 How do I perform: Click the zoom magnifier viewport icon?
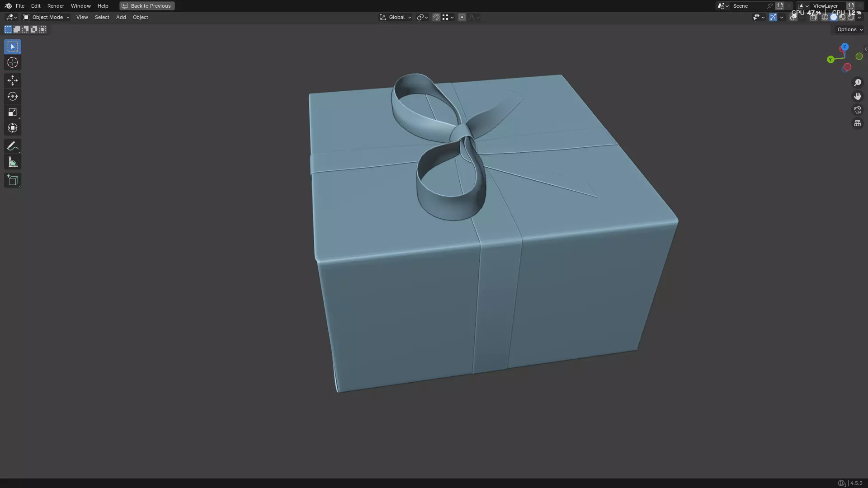[857, 83]
